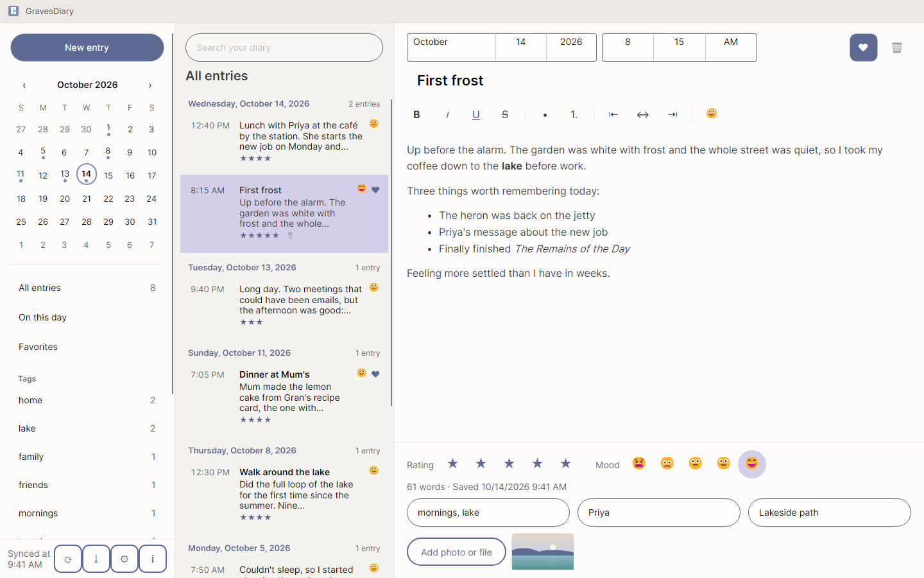Open the Favorites view
Screen dimensions: 924x578
[x=87, y=347]
